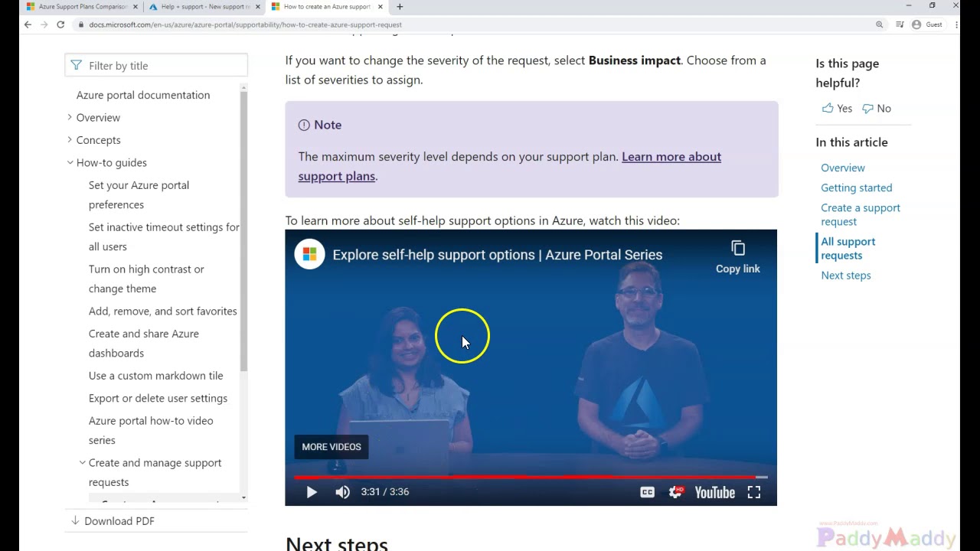
Task: Open Export or delete user settings
Action: coord(158,398)
